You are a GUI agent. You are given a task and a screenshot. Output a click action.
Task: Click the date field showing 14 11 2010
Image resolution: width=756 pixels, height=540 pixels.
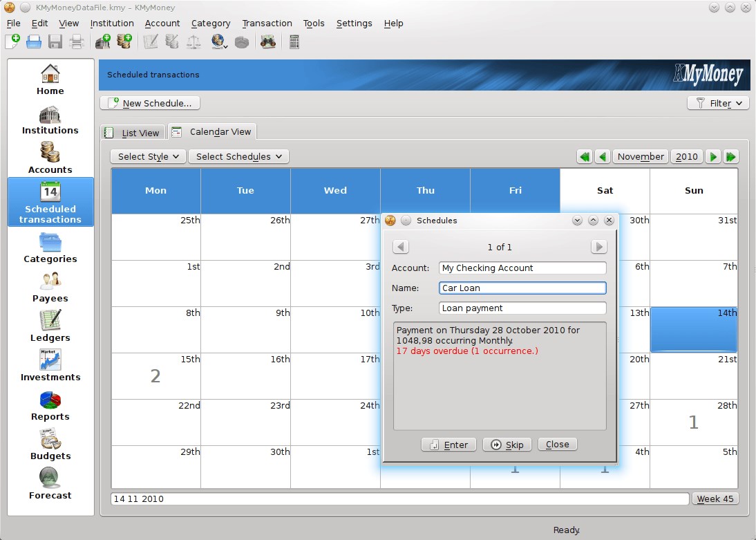point(399,499)
